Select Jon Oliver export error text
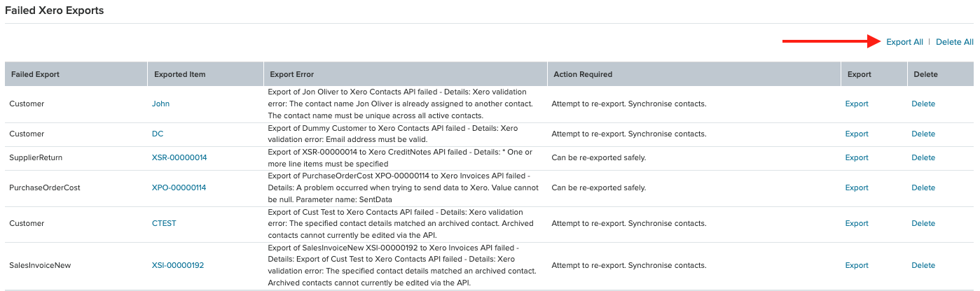This screenshot has height=291, width=980. (401, 104)
